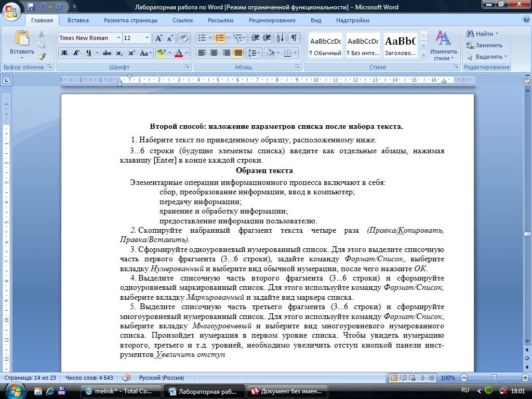Image resolution: width=532 pixels, height=399 pixels.
Task: Click the Clear Formatting icon
Action: 184,38
